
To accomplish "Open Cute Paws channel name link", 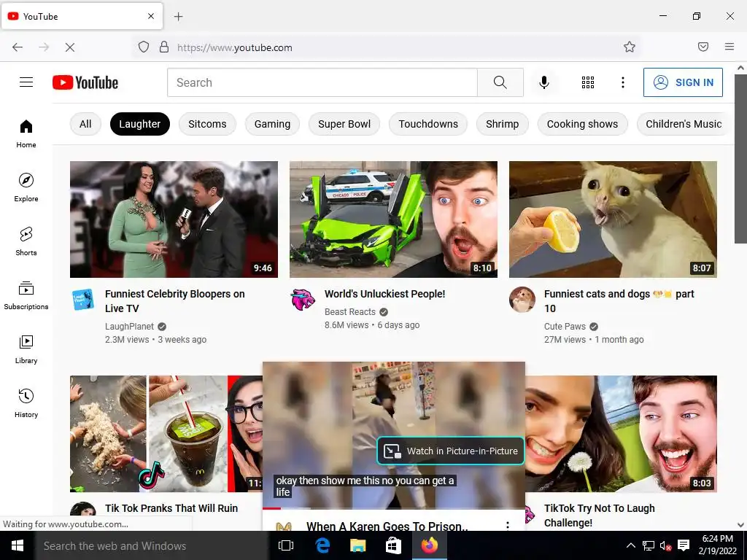I will tap(565, 326).
